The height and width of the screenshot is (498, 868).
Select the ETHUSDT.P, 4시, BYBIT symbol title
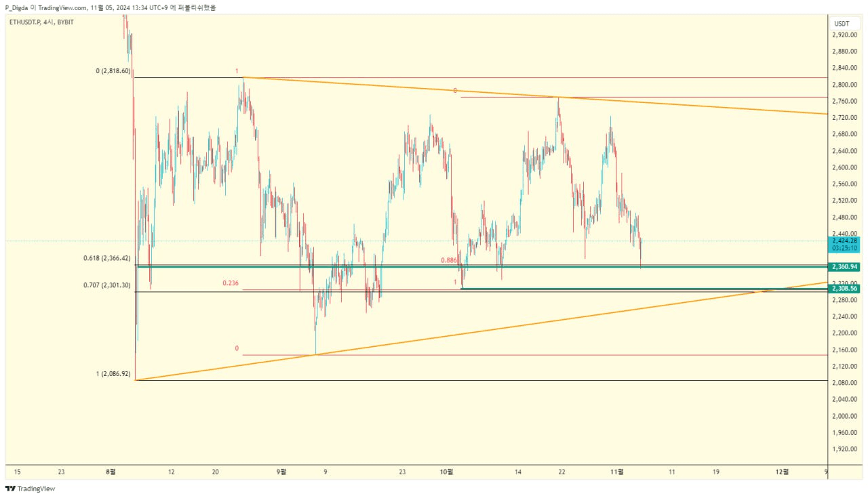point(42,22)
